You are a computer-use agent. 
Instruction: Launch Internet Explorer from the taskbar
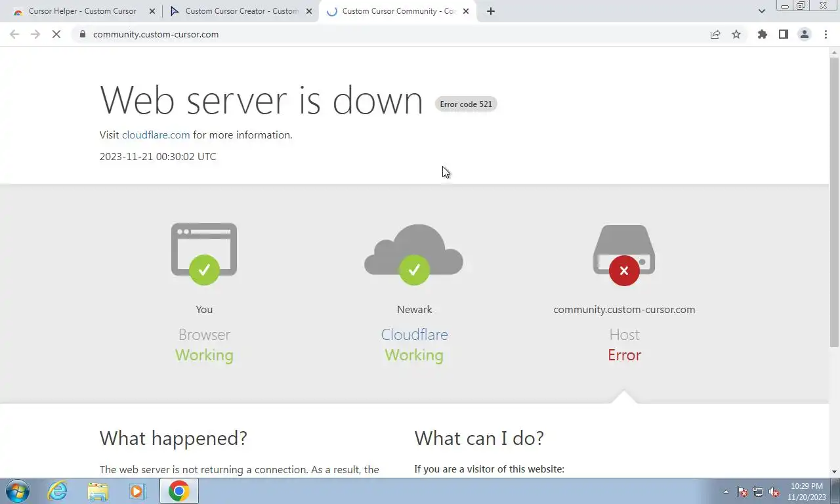click(x=58, y=491)
